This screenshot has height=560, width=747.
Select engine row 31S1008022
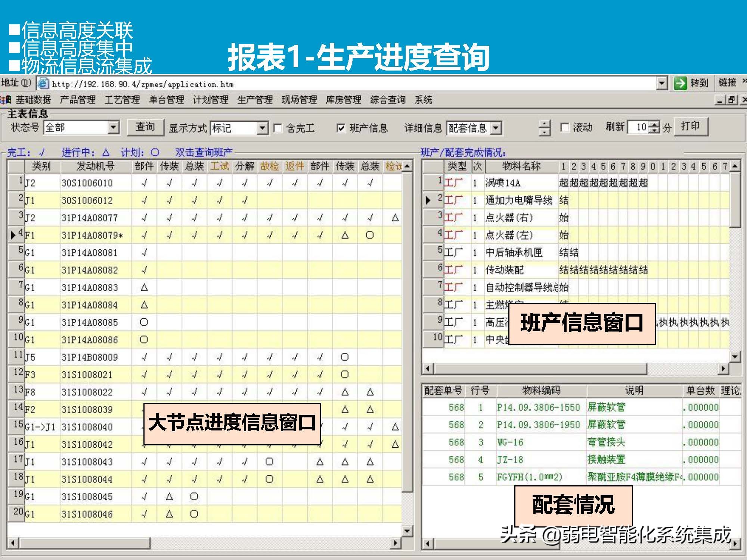tap(205, 392)
